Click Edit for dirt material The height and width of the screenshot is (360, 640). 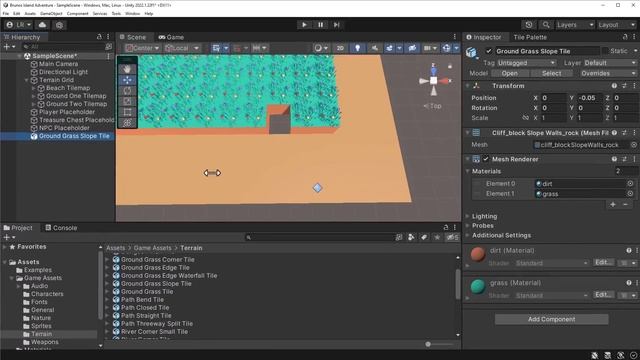[x=604, y=262]
